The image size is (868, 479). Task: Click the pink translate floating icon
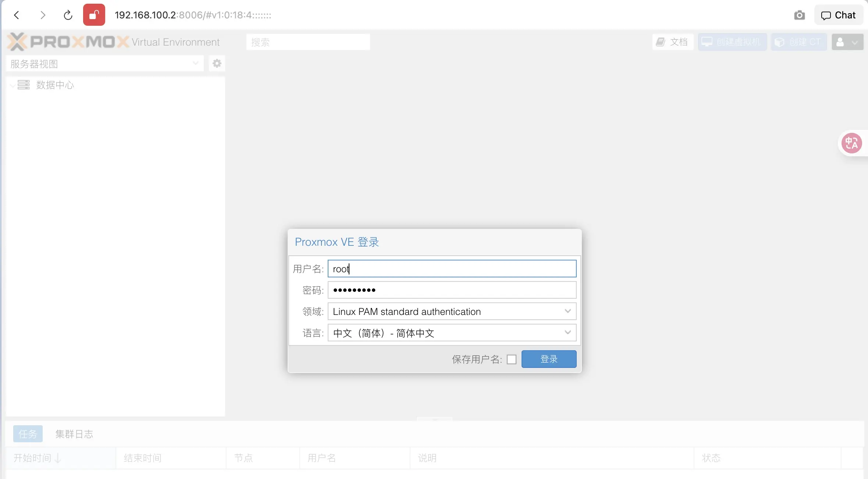(x=852, y=143)
